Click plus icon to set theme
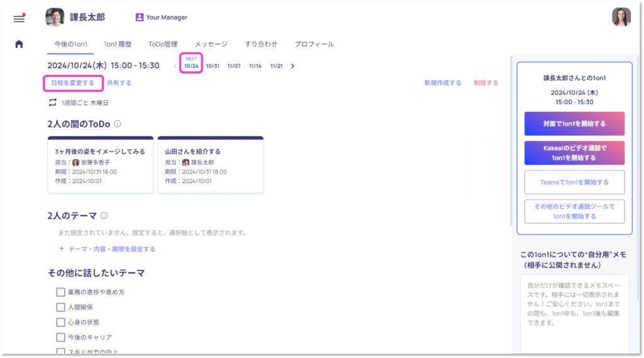644x358 pixels. 62,249
